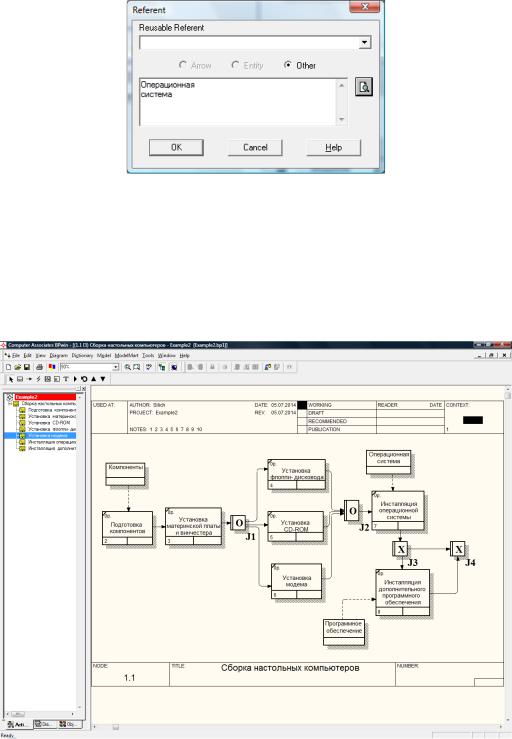Open the Reusable Referent dropdown
512x739 pixels.
pos(364,43)
